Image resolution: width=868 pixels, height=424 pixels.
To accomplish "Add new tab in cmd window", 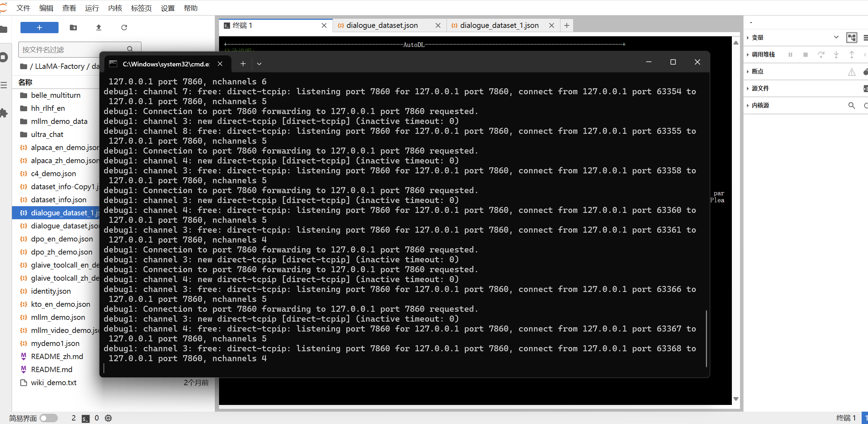I will point(243,64).
